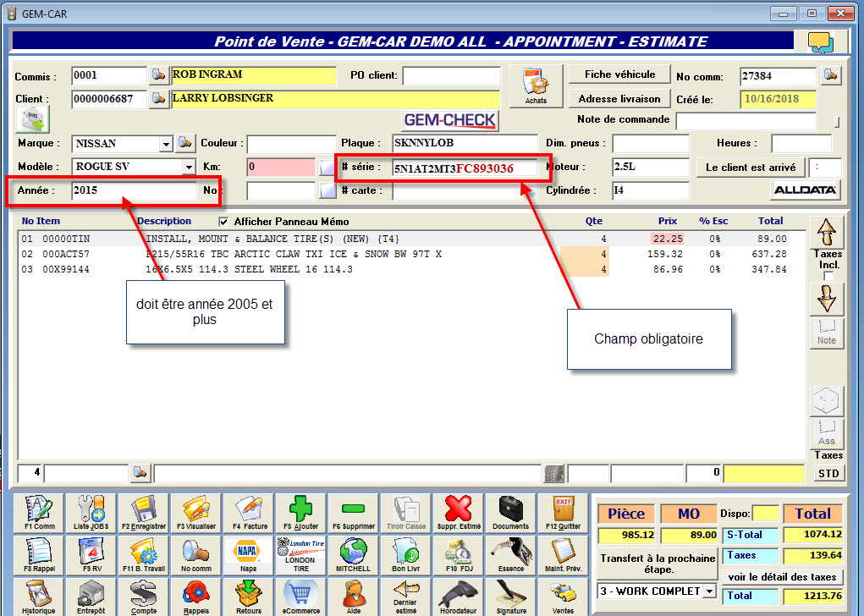Image resolution: width=864 pixels, height=616 pixels.
Task: Click the Description column header
Action: tap(164, 221)
